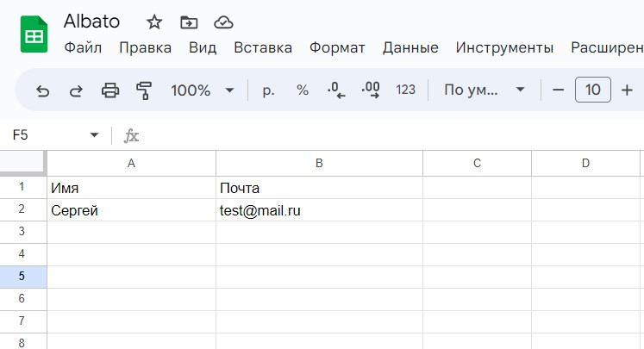The height and width of the screenshot is (349, 644).
Task: Select highlighted row 5 header
Action: tap(23, 277)
